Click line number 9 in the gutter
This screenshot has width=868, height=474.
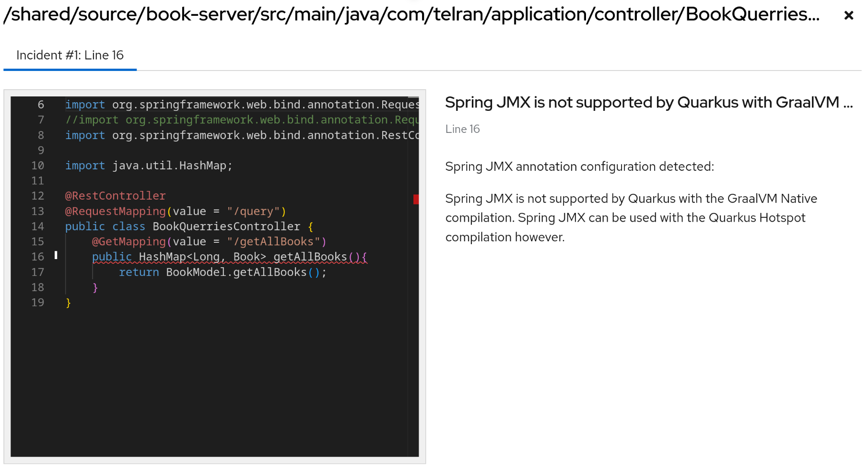(41, 151)
